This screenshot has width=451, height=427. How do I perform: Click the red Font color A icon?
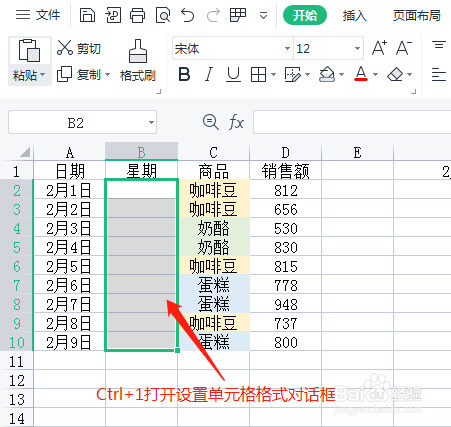(361, 74)
